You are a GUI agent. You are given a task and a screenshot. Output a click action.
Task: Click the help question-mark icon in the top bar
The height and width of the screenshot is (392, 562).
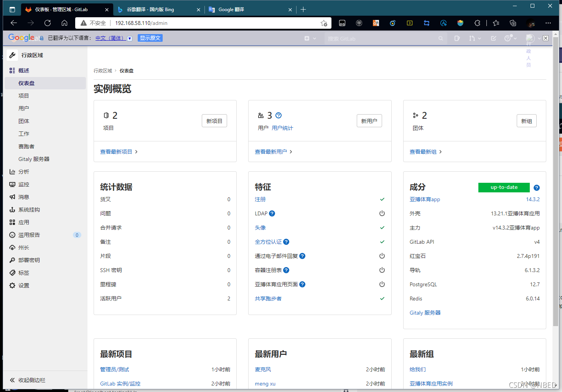(x=508, y=38)
